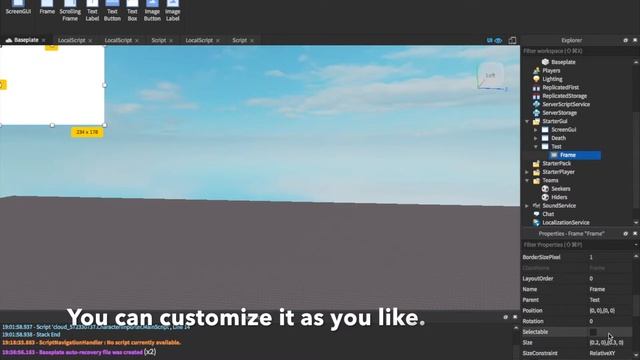Select the white Frame in the viewport
The image size is (640, 360).
tap(52, 85)
